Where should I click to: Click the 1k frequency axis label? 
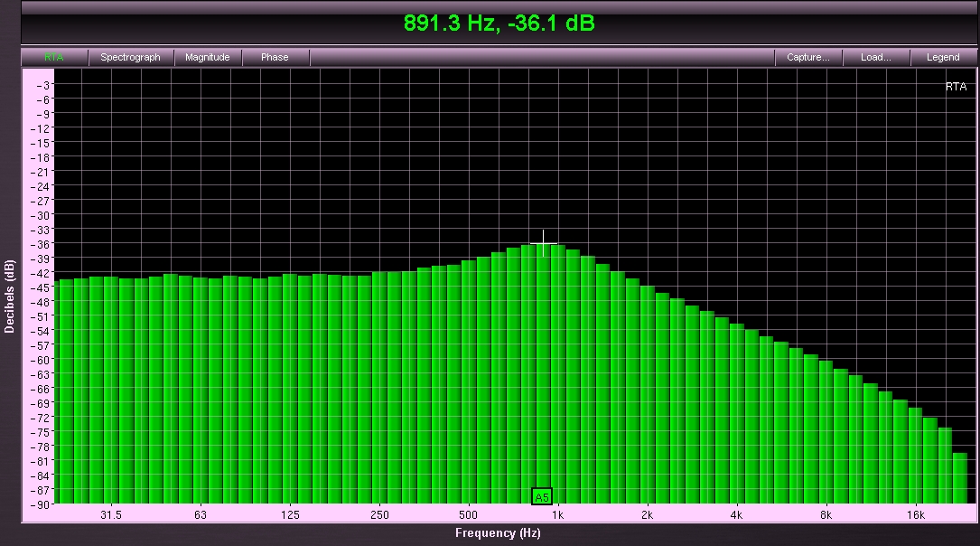tap(557, 515)
